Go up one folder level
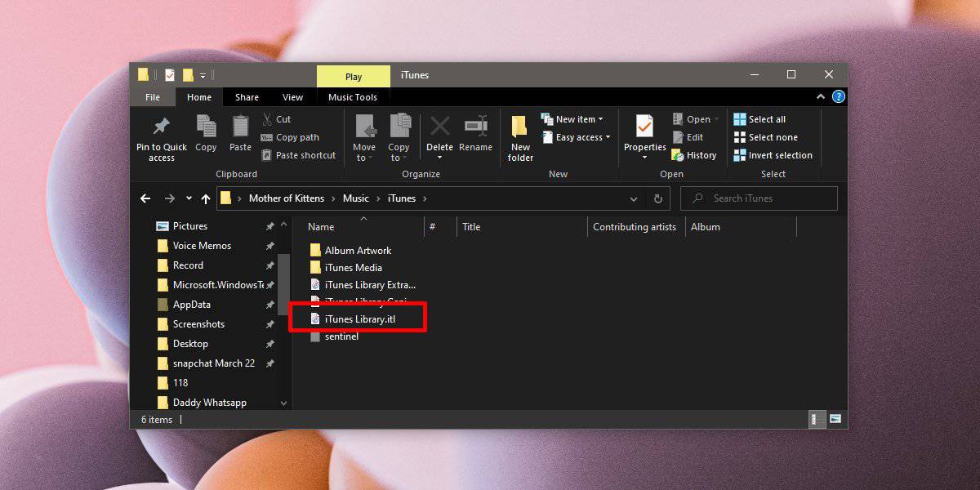Image resolution: width=980 pixels, height=490 pixels. click(x=206, y=198)
